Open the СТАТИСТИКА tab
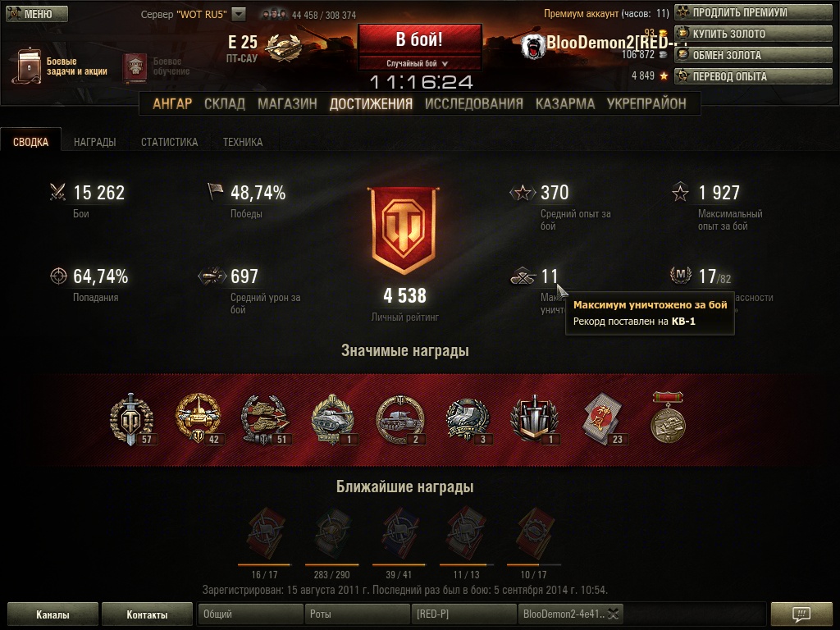 point(169,142)
